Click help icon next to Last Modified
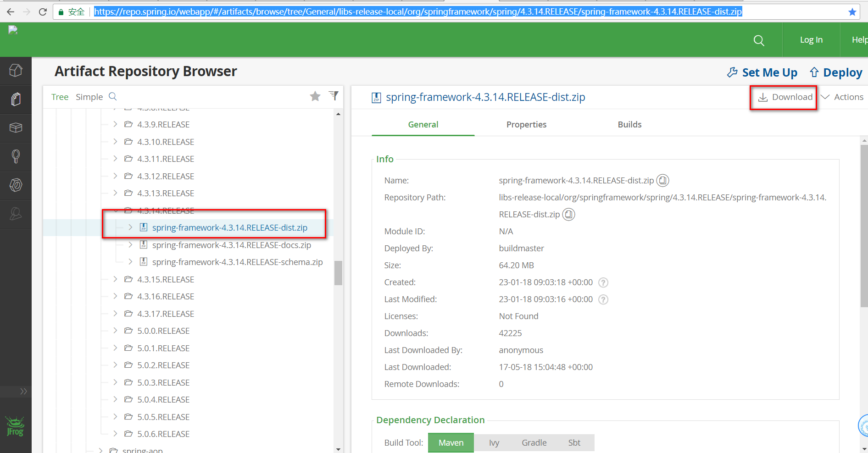Screen dimensions: 868x453 (x=603, y=299)
